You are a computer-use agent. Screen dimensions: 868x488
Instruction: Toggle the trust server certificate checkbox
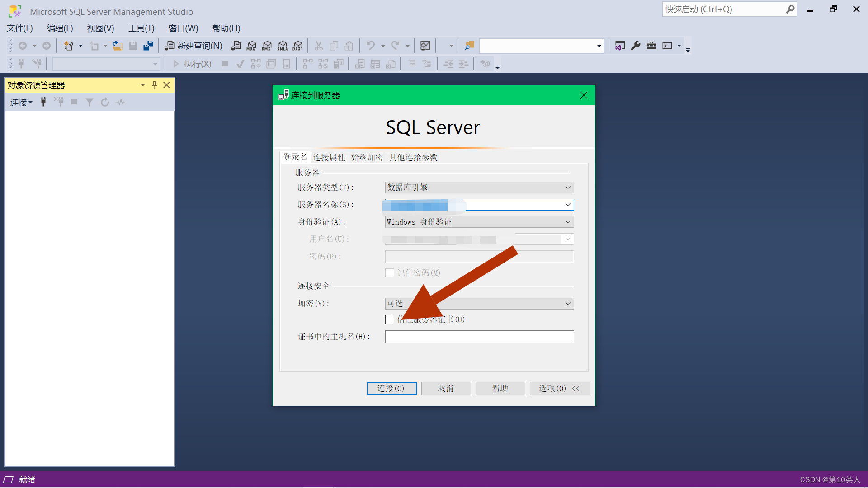point(390,319)
